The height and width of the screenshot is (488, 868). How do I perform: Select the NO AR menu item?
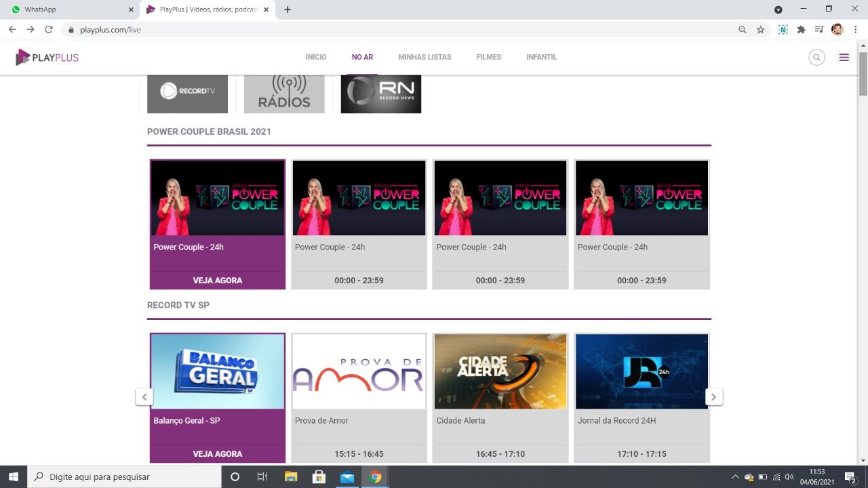point(362,57)
